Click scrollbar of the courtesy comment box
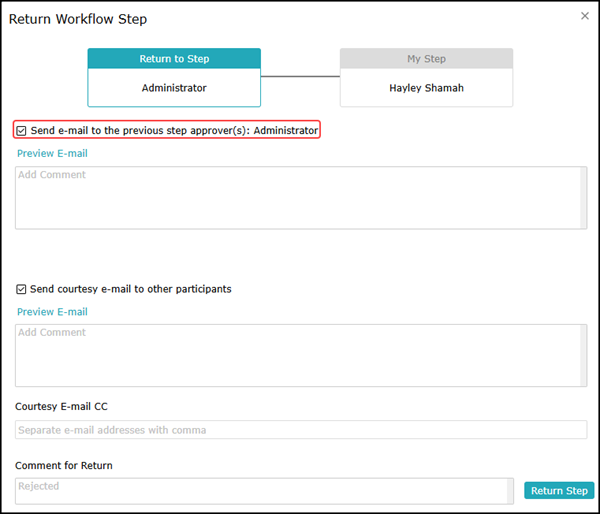The width and height of the screenshot is (600, 514). pyautogui.click(x=584, y=356)
